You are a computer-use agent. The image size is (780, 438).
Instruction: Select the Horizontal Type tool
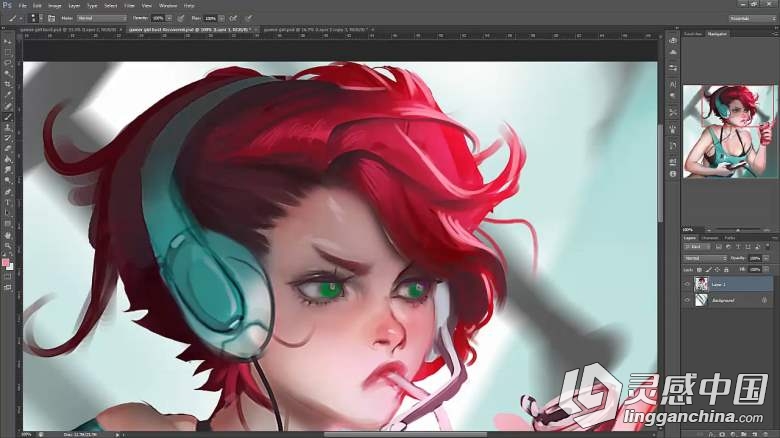tap(7, 203)
